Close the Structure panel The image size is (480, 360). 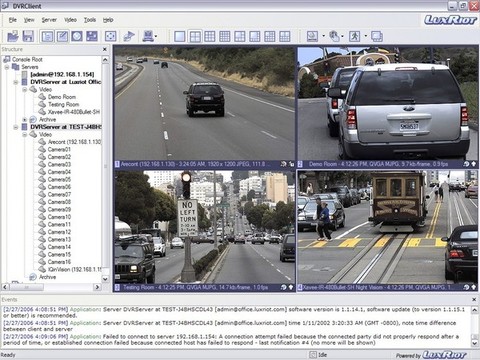[105, 49]
